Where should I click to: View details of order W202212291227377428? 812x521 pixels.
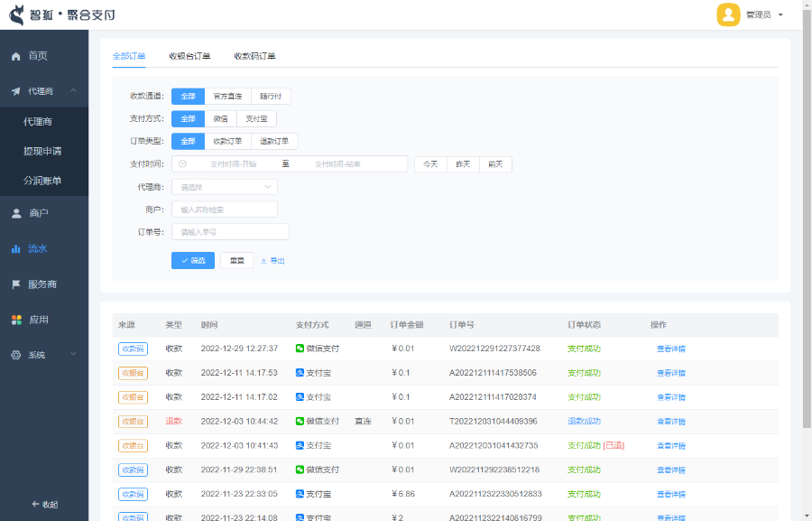(x=671, y=349)
